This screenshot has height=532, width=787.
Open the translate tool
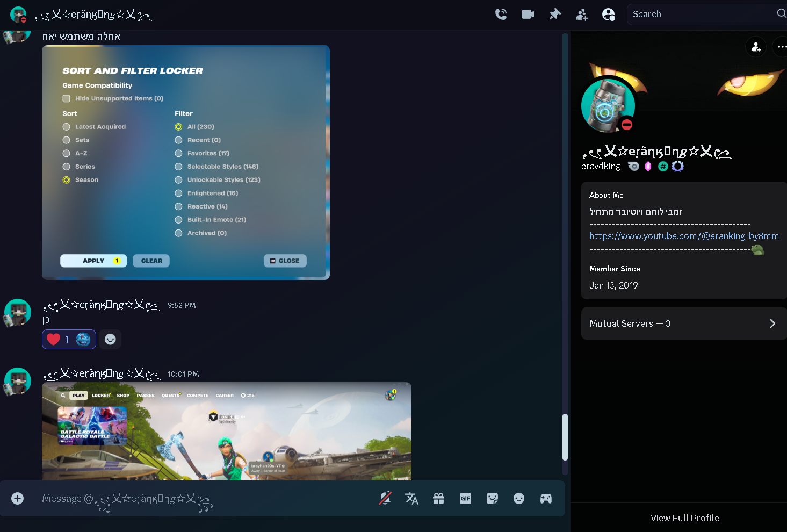click(411, 499)
